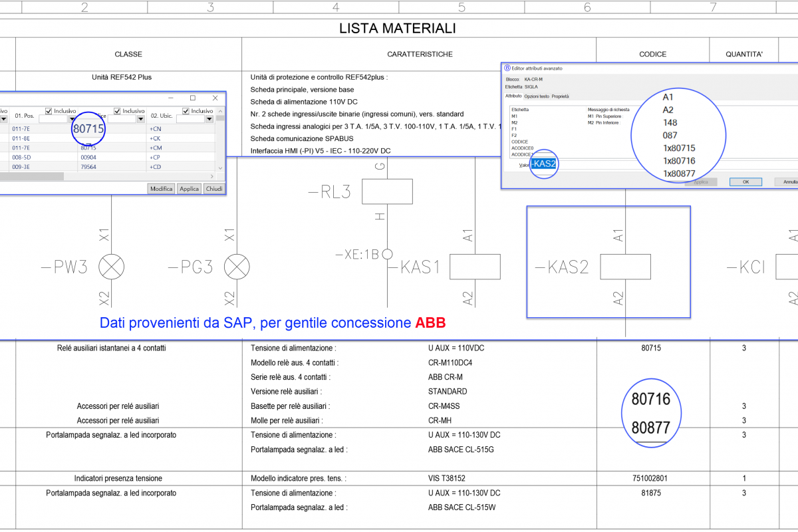Image resolution: width=798 pixels, height=532 pixels.
Task: Click the horizontal scrollbar thumb in filter window
Action: coord(32,176)
